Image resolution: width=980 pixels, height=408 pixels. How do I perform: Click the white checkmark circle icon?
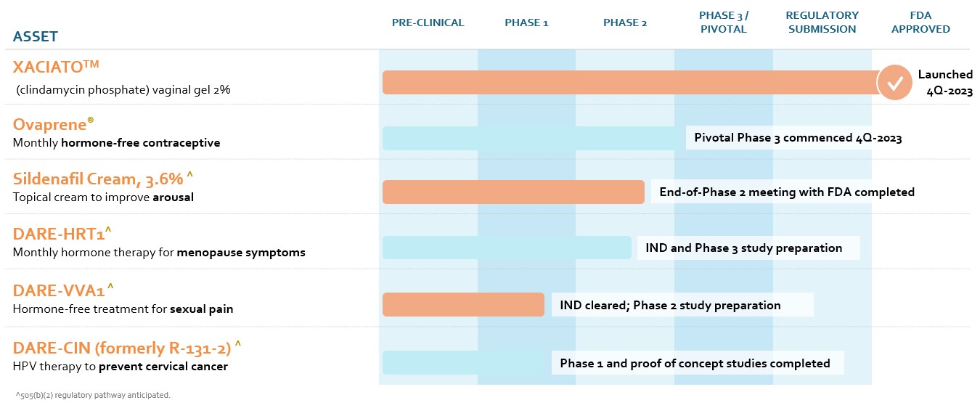895,83
